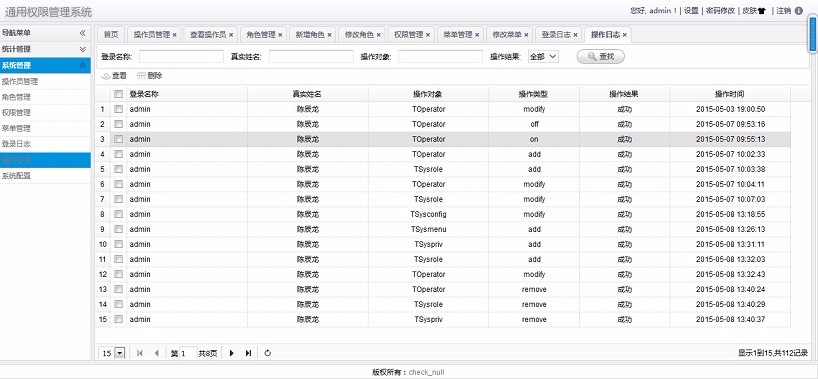Close the 权限管理 tab

tap(428, 35)
